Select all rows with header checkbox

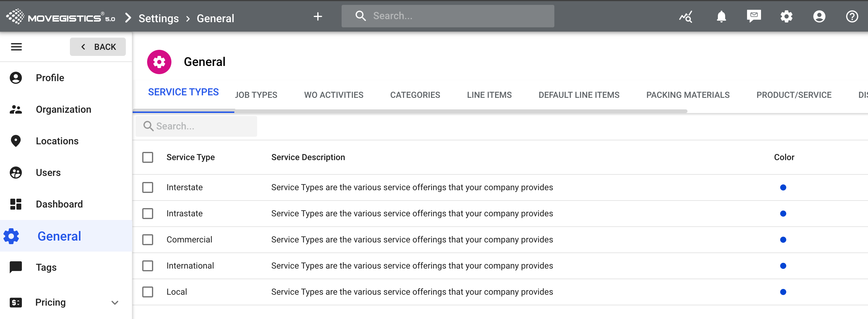(148, 157)
